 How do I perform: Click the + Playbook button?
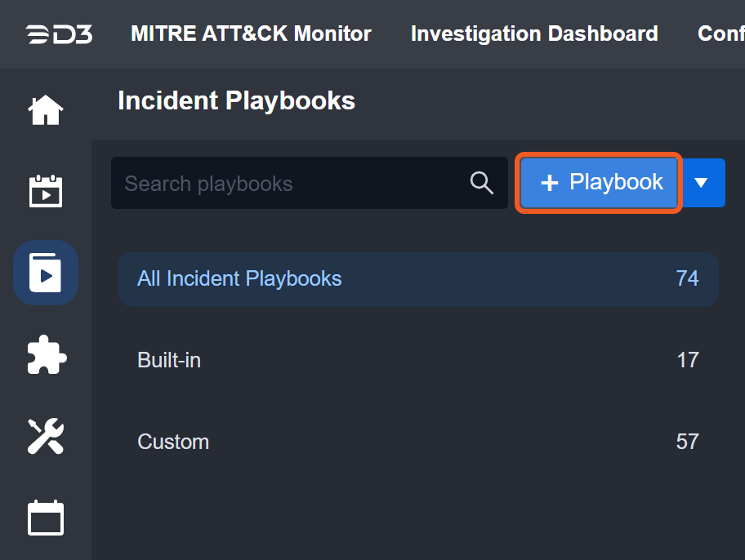600,183
